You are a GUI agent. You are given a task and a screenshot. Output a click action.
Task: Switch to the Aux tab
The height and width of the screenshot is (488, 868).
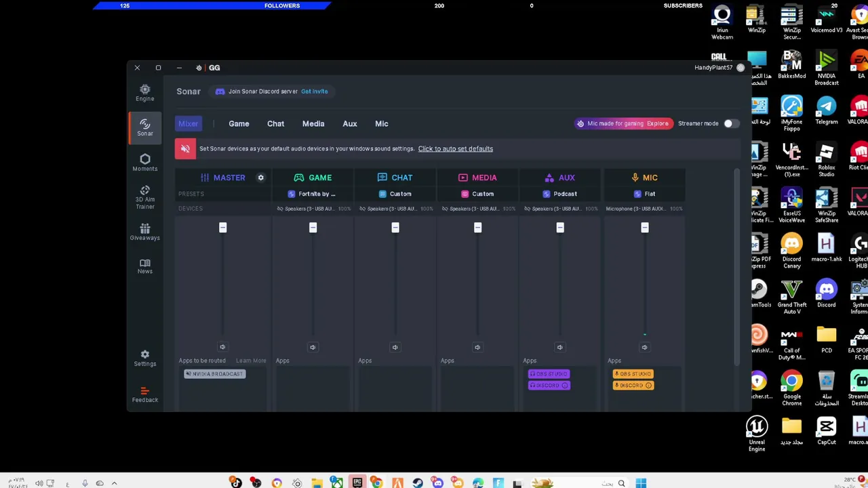[x=350, y=123]
